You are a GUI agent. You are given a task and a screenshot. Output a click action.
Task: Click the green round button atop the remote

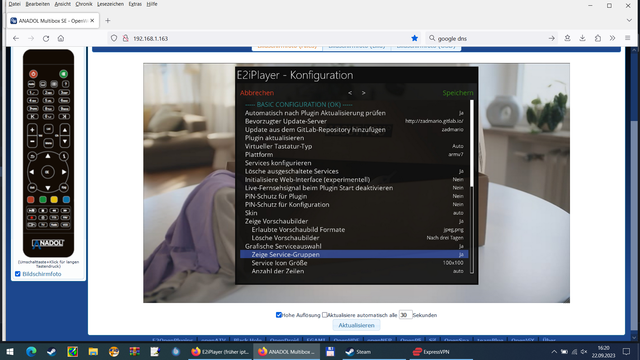pyautogui.click(x=63, y=74)
